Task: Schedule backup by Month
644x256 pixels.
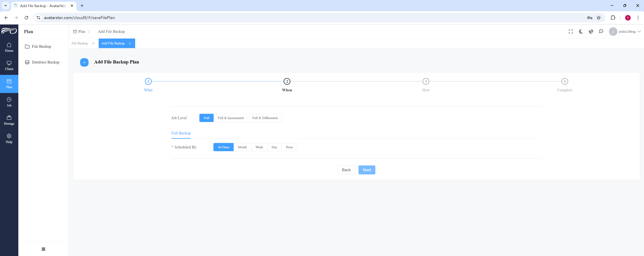Action: click(242, 147)
